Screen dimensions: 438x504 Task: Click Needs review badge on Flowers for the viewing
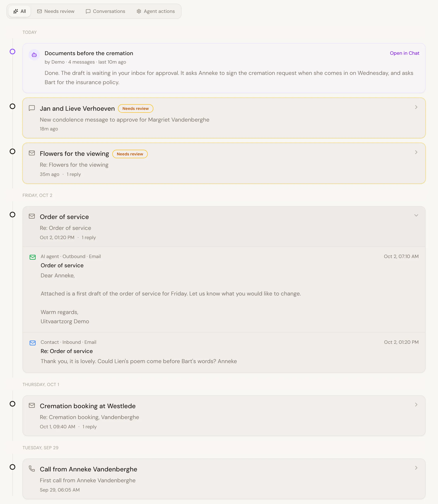pos(130,154)
